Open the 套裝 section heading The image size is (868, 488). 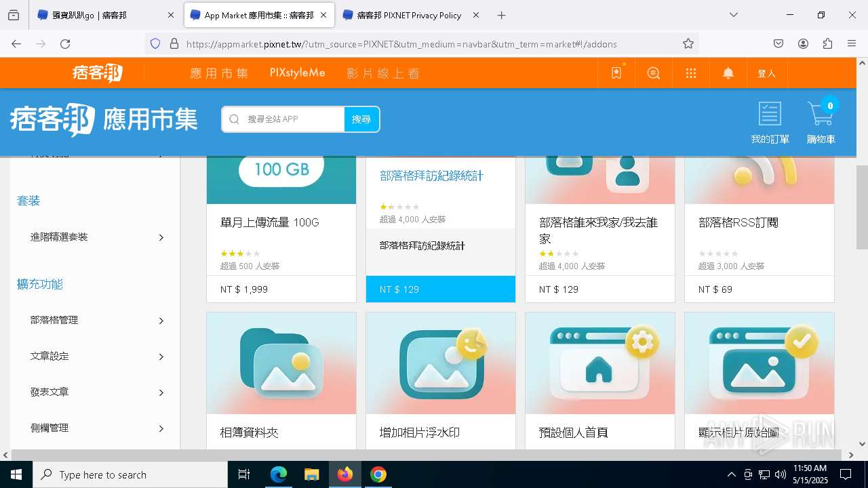tap(28, 201)
